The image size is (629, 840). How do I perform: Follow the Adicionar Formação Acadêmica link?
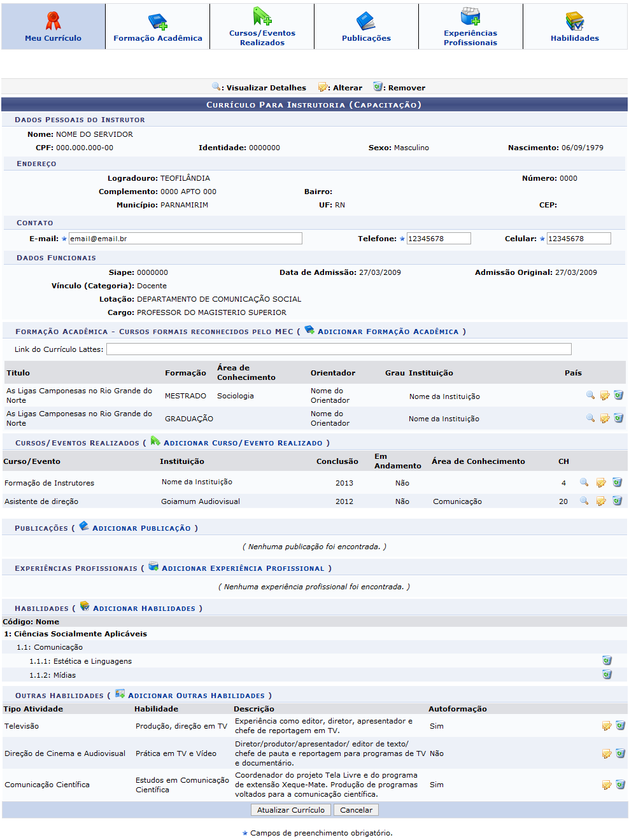coord(388,332)
